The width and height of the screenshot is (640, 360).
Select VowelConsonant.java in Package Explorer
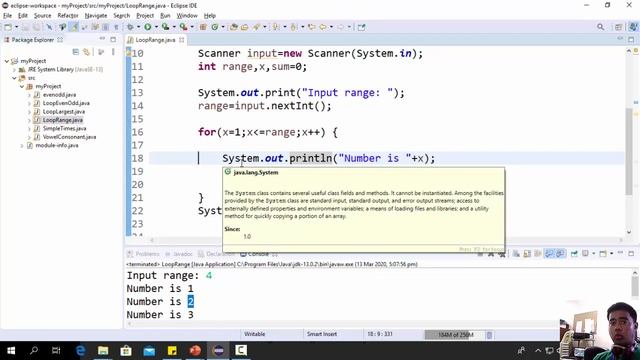point(69,137)
